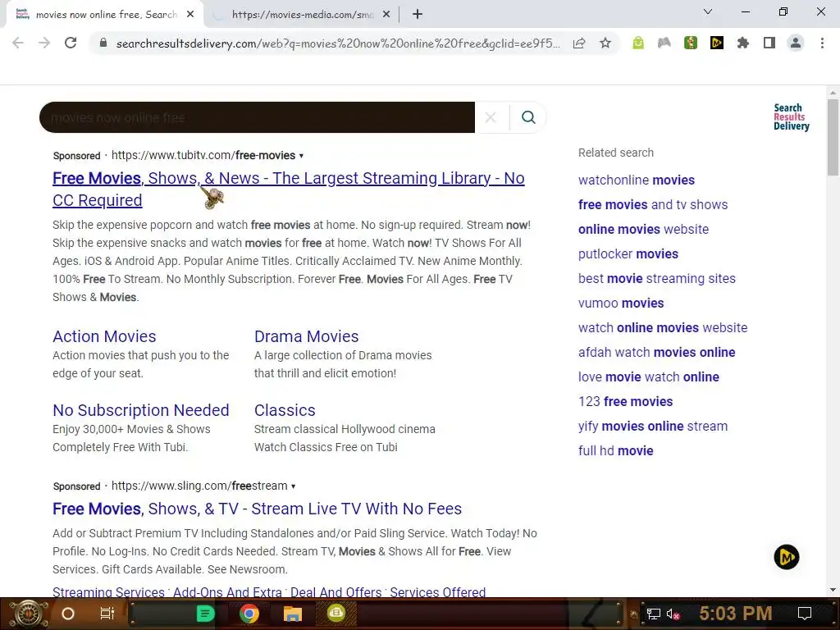Click the network tray icon
This screenshot has height=630, width=840.
654,614
